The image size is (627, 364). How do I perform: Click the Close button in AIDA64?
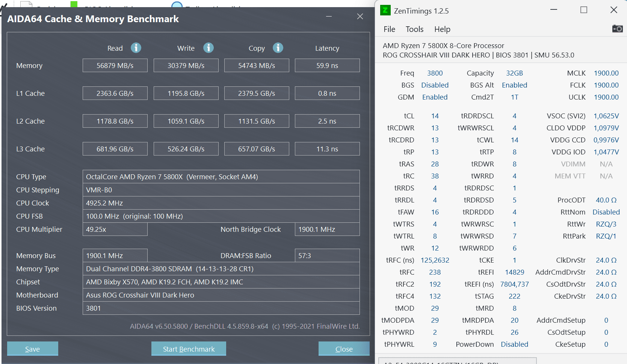point(344,349)
